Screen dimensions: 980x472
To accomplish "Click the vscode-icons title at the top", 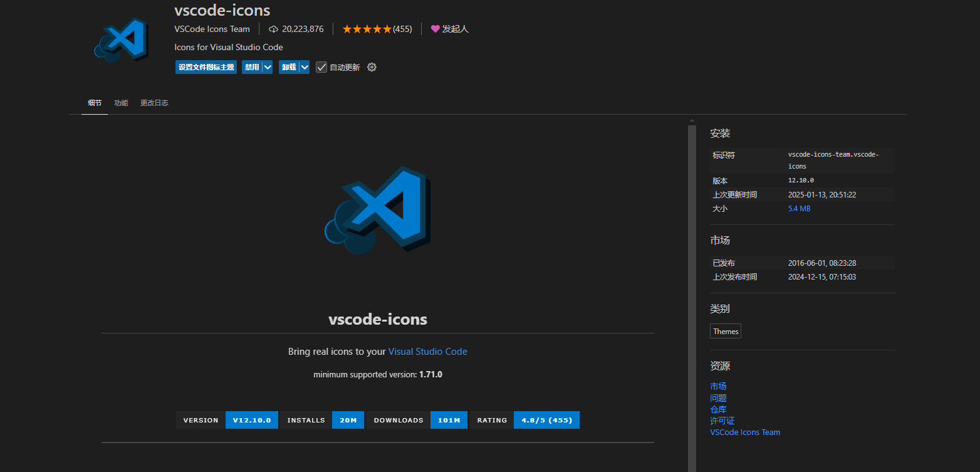I will 222,11.
